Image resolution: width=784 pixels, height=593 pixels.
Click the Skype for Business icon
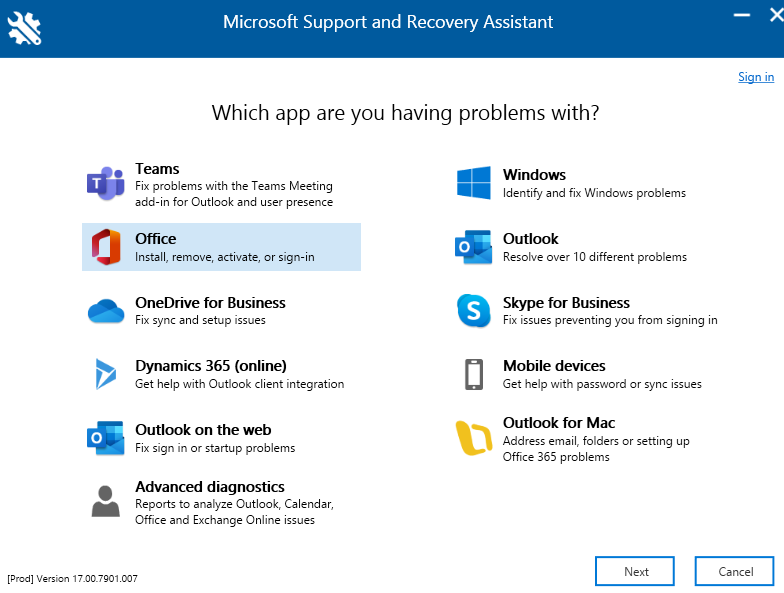point(474,310)
